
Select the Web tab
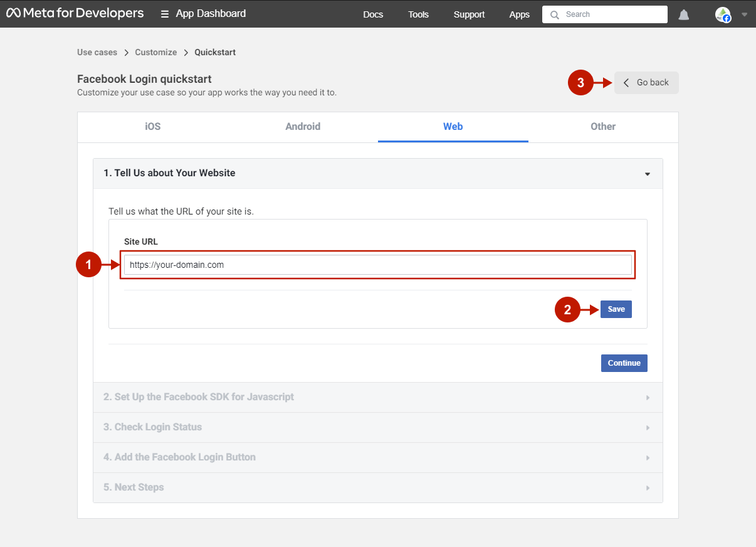coord(453,127)
